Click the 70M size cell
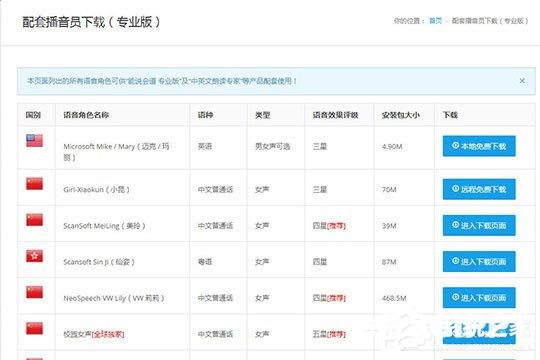Viewport: 540px width, 360px height. tap(389, 189)
